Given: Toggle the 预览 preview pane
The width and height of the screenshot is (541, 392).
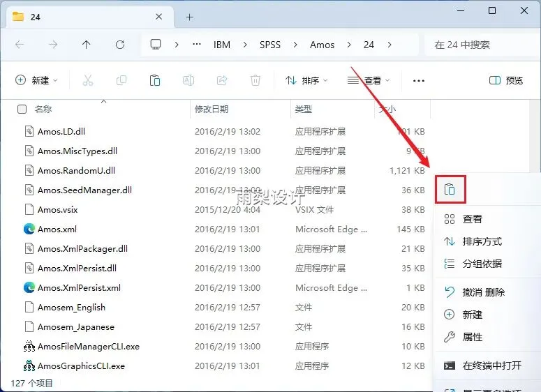Looking at the screenshot, I should (506, 80).
